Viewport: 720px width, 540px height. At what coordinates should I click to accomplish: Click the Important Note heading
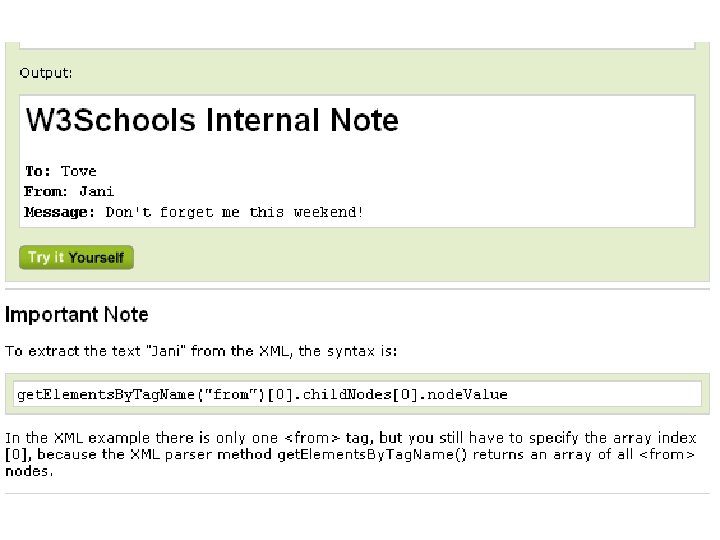pyautogui.click(x=77, y=315)
